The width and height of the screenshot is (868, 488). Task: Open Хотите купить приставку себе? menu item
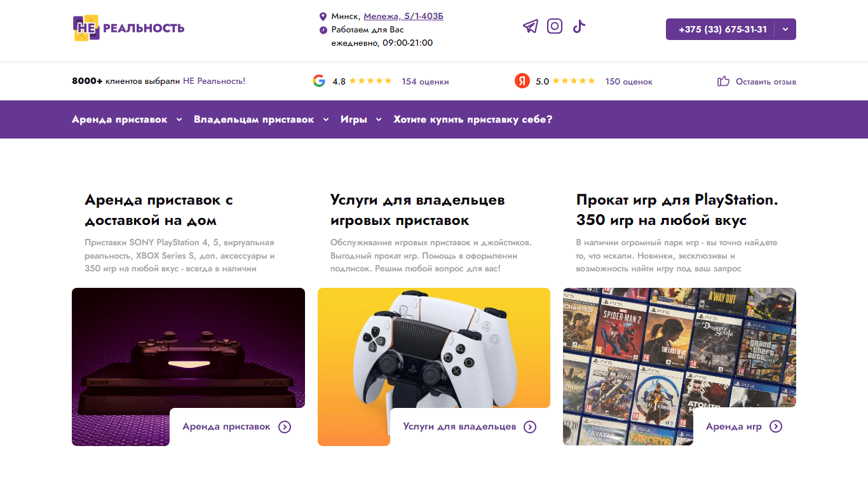[x=473, y=119]
